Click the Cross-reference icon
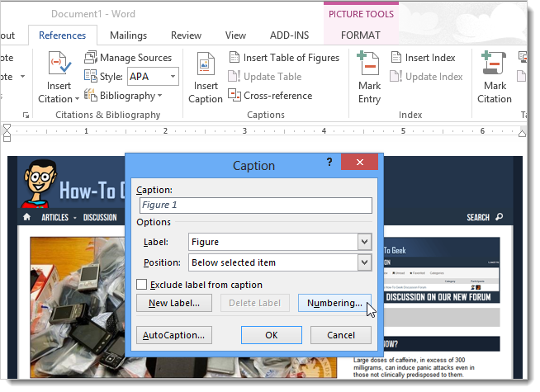Viewport: 540px width, 392px height. [x=234, y=95]
